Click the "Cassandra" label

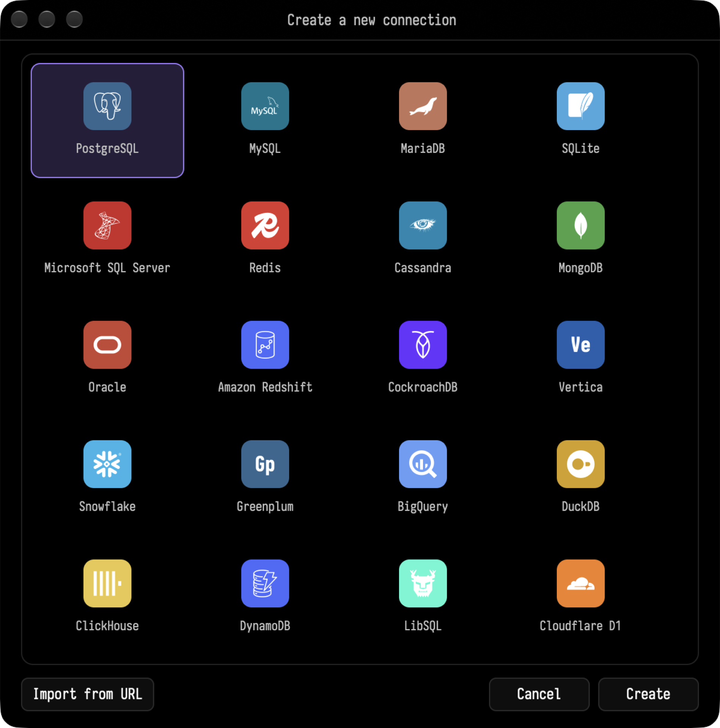click(x=423, y=268)
